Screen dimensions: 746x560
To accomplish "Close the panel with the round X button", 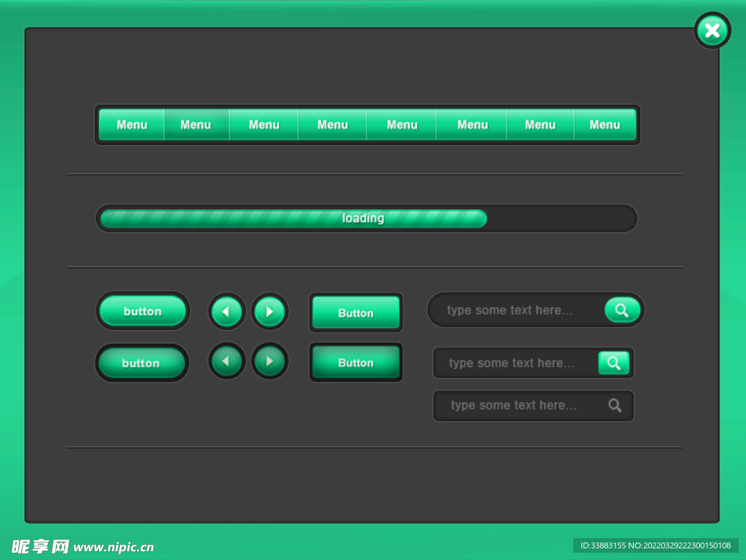I will click(x=712, y=31).
